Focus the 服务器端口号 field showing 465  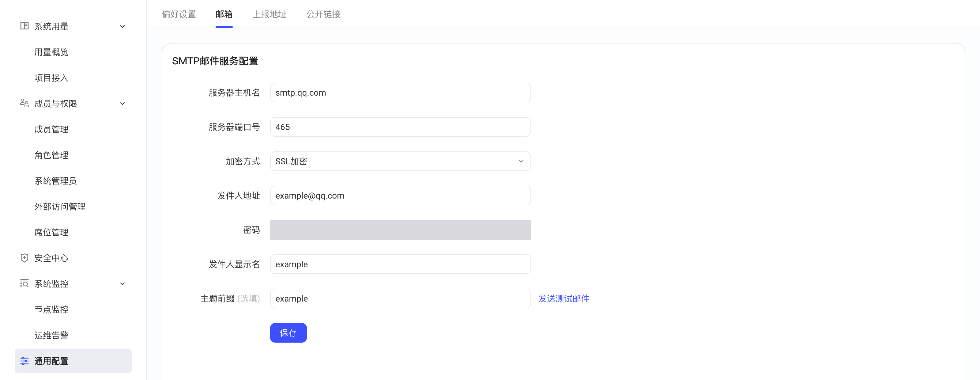400,127
